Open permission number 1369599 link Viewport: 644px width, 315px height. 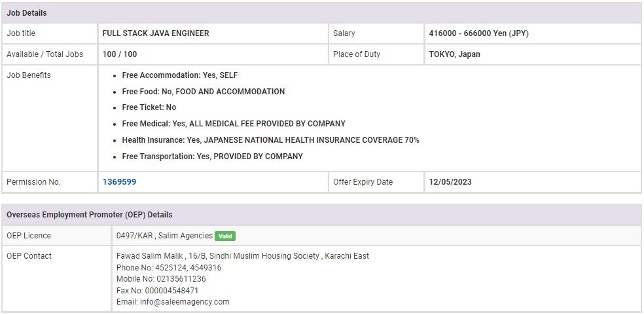[119, 182]
